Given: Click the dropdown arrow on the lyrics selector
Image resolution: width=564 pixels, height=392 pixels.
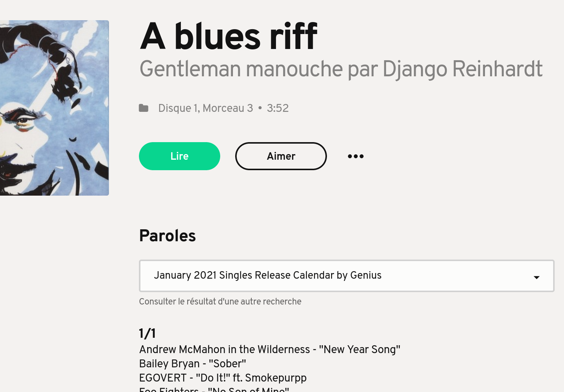Looking at the screenshot, I should point(537,277).
